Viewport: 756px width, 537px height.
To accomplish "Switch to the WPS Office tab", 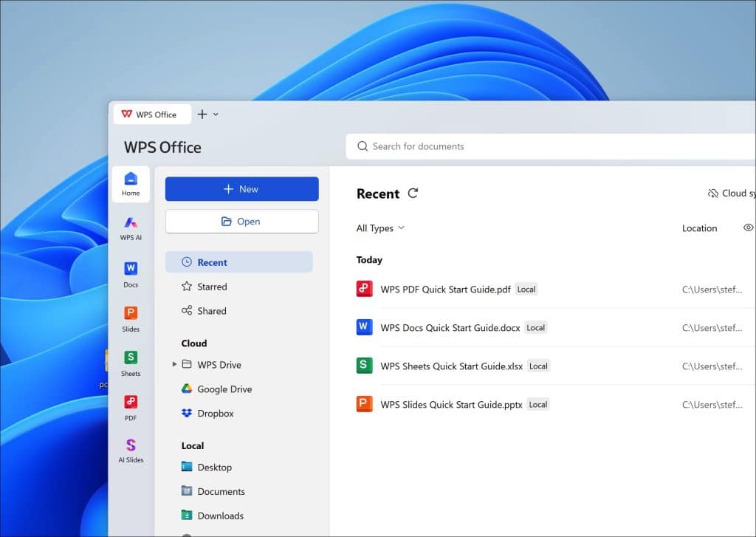I will 151,114.
